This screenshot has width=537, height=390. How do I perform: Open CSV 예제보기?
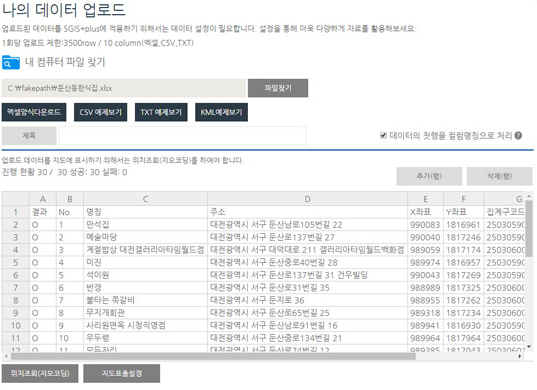tap(100, 112)
